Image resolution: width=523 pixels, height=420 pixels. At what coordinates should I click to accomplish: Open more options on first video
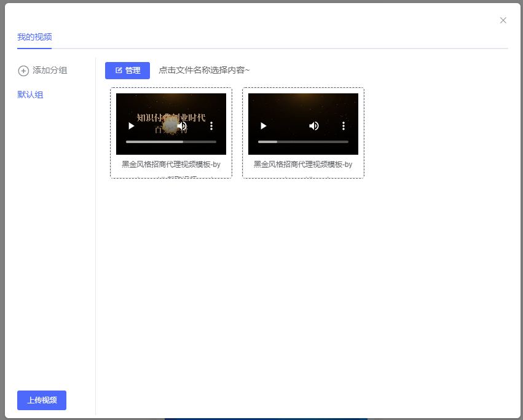pos(211,126)
